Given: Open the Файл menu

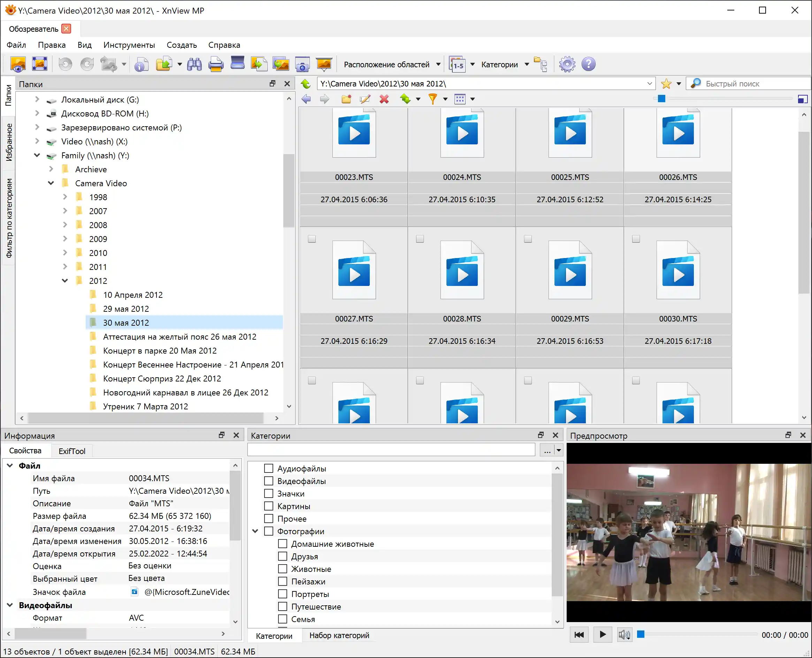Looking at the screenshot, I should 16,45.
